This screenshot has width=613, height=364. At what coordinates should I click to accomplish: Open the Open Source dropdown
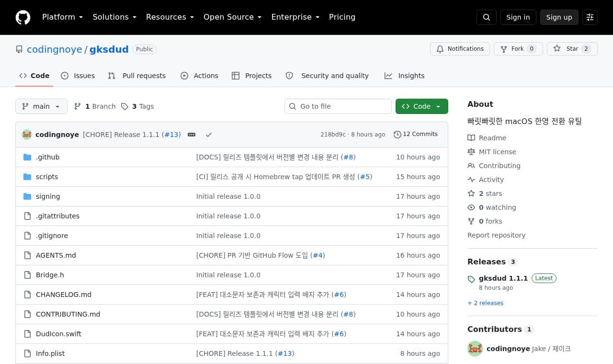coord(233,17)
